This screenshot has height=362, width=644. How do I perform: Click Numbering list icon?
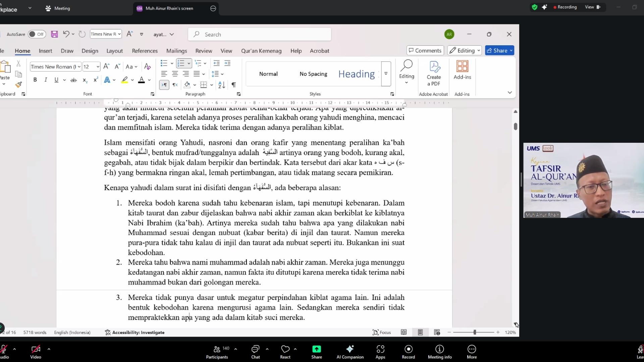181,63
